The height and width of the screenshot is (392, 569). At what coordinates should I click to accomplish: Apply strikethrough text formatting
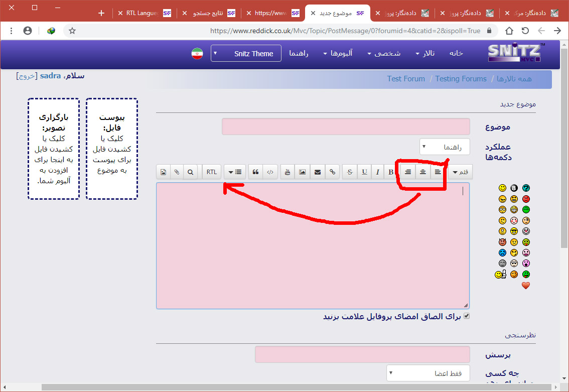(x=350, y=172)
